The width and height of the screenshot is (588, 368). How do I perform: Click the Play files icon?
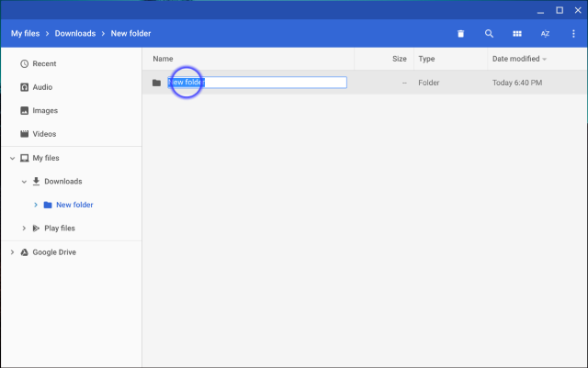pos(36,229)
